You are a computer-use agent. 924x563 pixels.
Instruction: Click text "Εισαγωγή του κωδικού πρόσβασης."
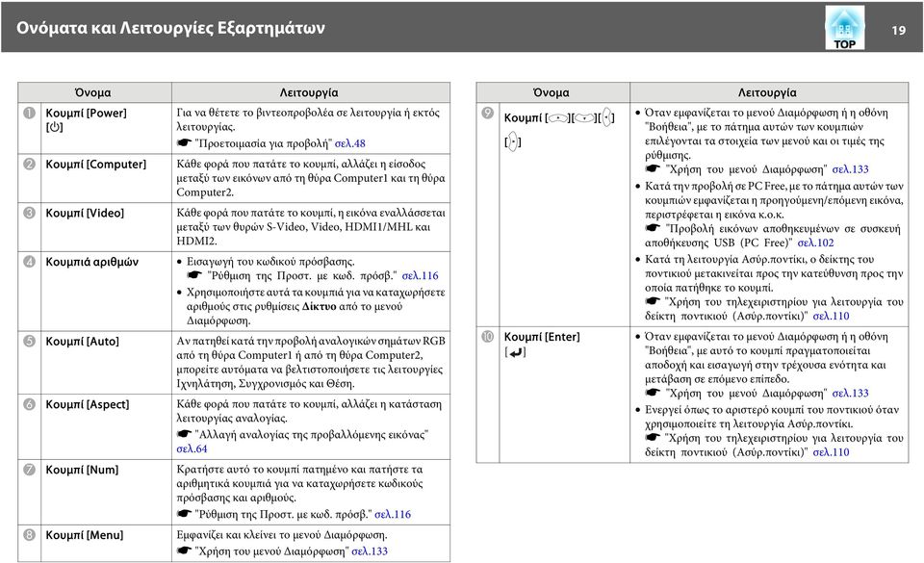point(270,262)
